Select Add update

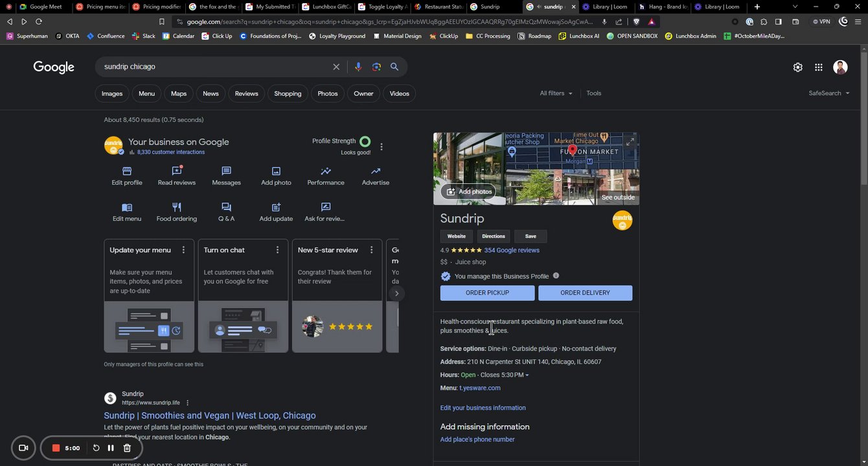(x=276, y=212)
